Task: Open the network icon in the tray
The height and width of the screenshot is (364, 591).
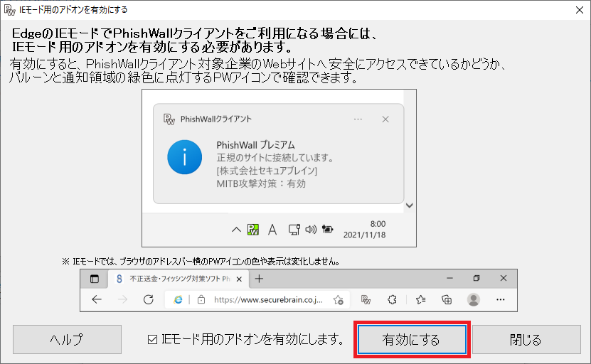Action: coord(294,229)
